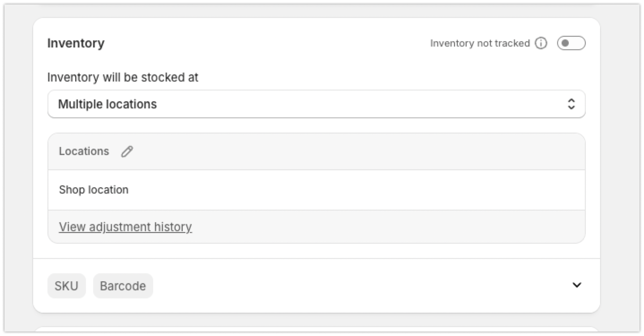The image size is (644, 336).
Task: Select the Barcode tag
Action: click(x=123, y=286)
